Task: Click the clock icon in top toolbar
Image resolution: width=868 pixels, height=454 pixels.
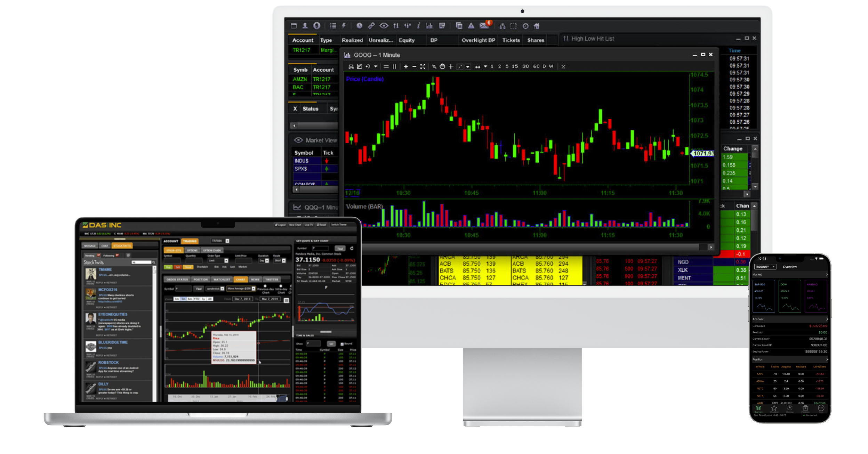Action: coord(359,26)
